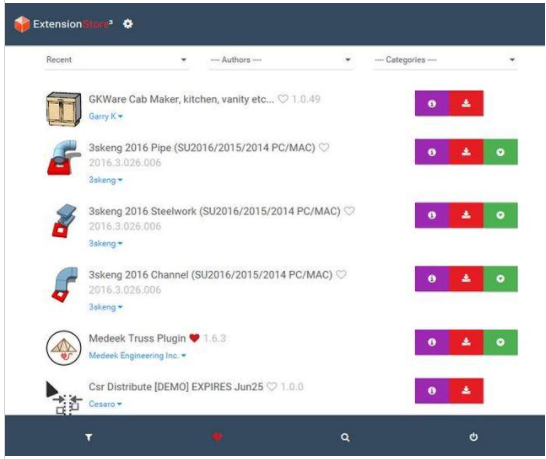Show info for 3skeng 2016 Channel
The width and height of the screenshot is (546, 459).
click(432, 279)
